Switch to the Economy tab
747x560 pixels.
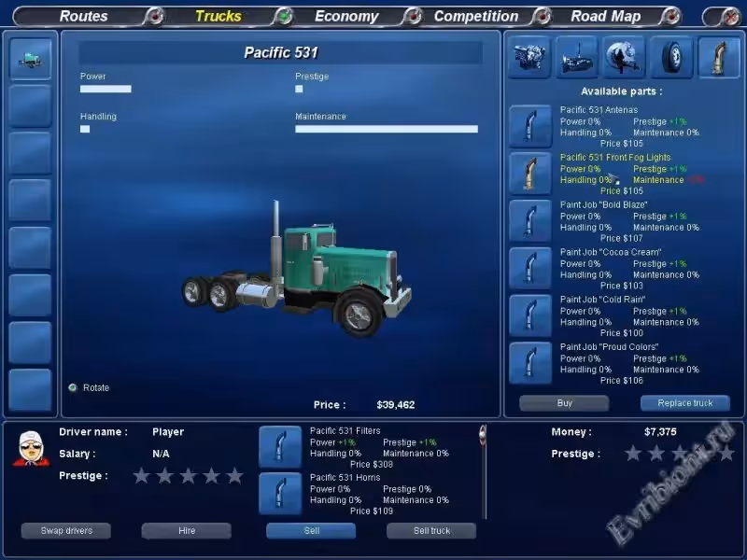(346, 17)
